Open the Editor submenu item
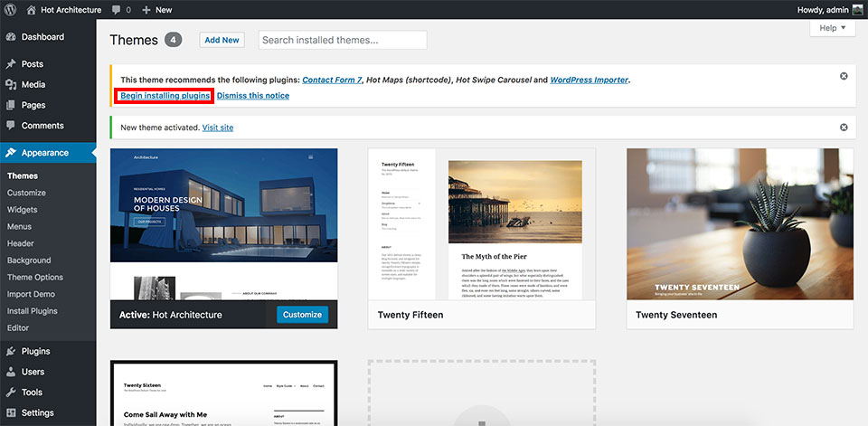 (x=18, y=328)
